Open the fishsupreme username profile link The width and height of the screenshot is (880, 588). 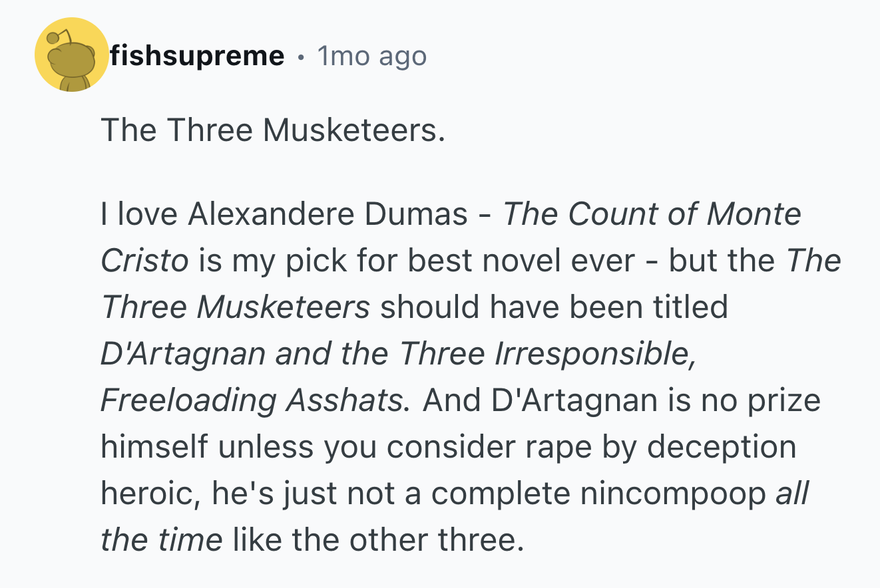tap(197, 56)
